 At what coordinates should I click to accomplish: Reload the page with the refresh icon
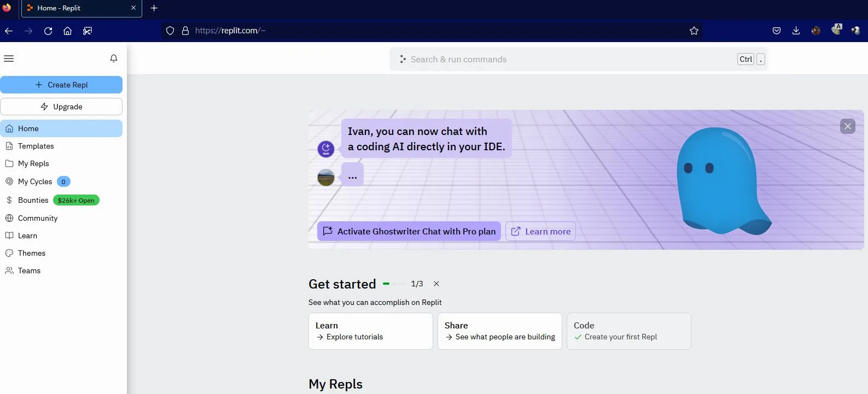(x=48, y=31)
